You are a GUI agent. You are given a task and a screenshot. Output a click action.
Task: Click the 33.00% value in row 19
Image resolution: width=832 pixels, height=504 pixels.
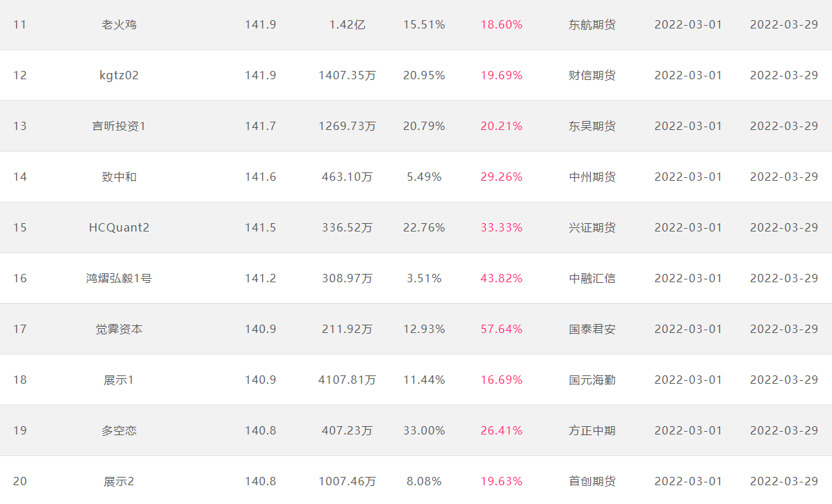tap(424, 430)
